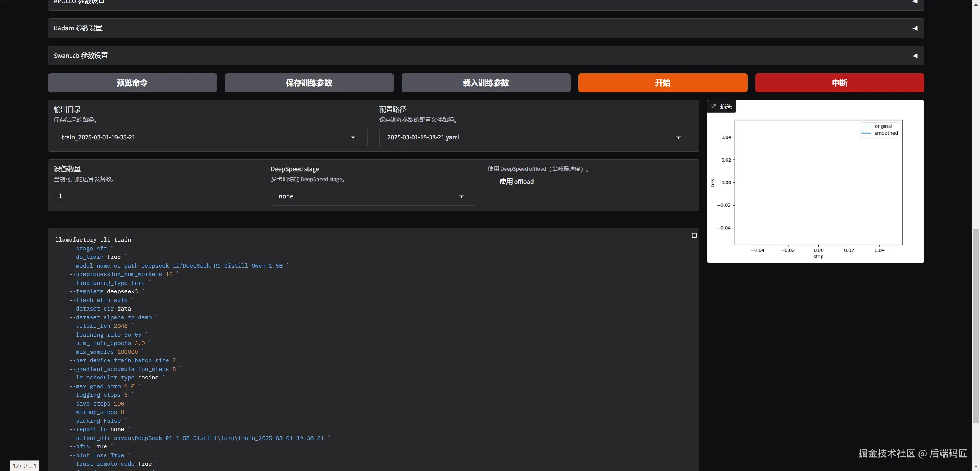Open the output directory dropdown arrow
The image size is (980, 471).
353,137
